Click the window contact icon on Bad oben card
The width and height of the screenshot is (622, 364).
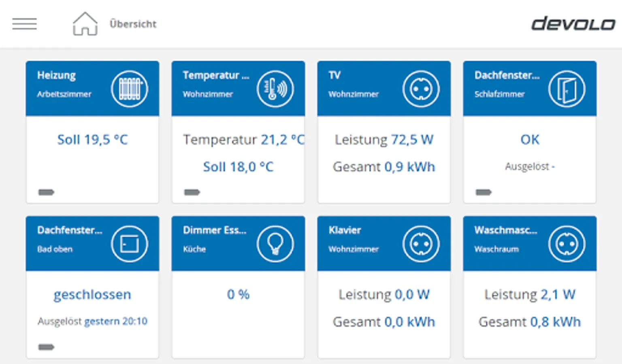pos(130,244)
